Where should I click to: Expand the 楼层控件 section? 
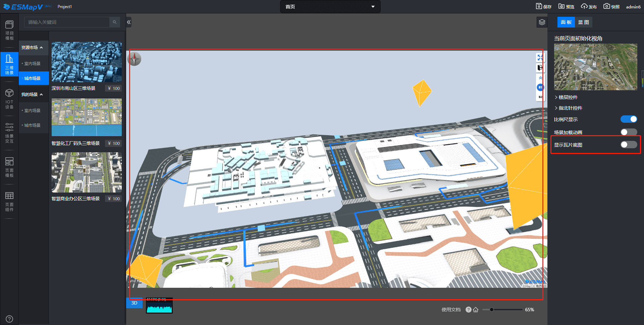click(568, 97)
